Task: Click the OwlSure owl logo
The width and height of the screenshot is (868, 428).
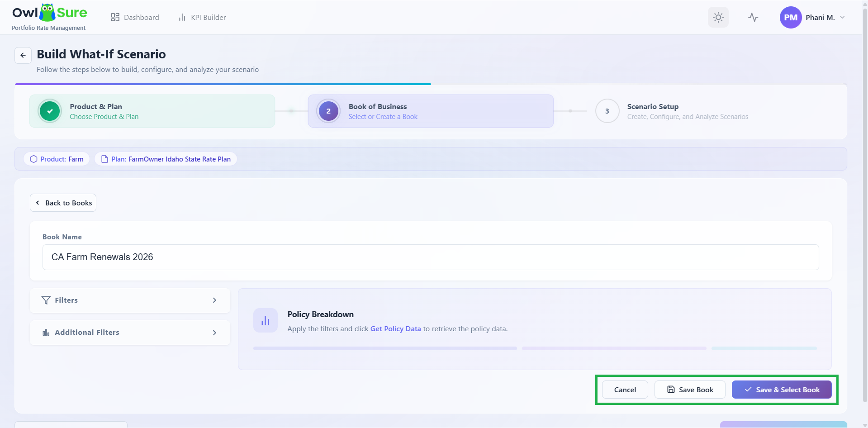Action: [47, 13]
